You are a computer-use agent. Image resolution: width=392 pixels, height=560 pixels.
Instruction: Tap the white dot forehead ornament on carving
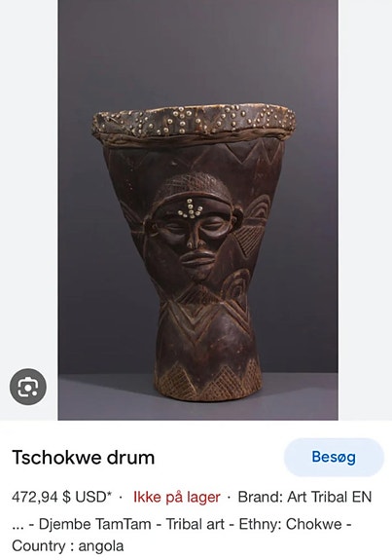coord(190,209)
